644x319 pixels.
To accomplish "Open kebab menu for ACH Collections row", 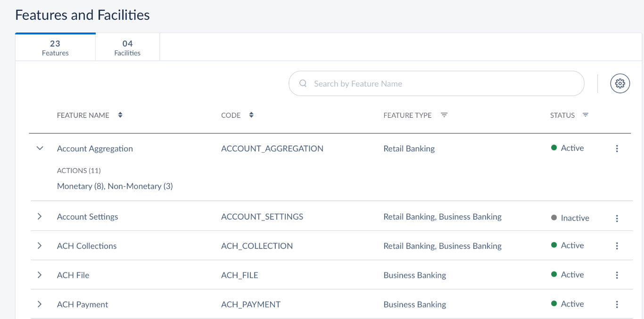I will coord(617,246).
